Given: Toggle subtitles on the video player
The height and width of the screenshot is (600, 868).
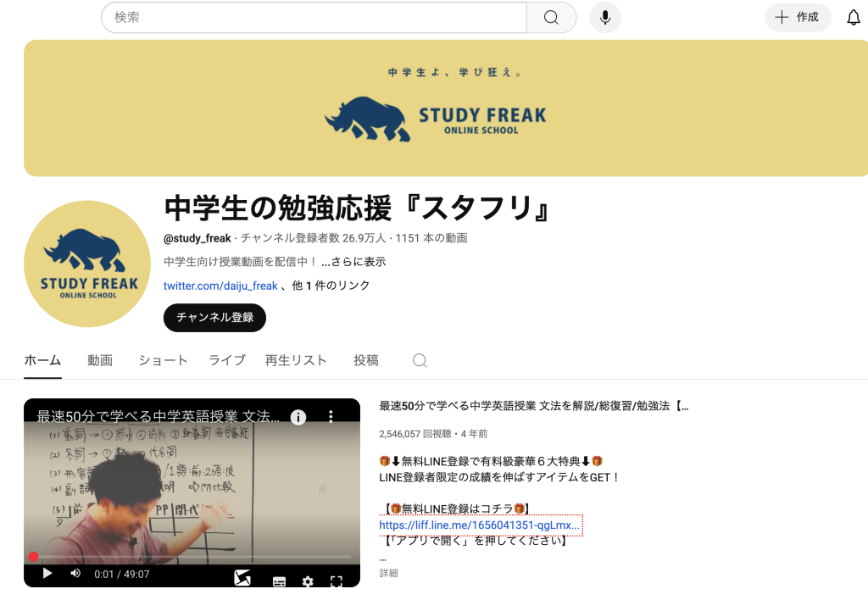Looking at the screenshot, I should coord(279,581).
